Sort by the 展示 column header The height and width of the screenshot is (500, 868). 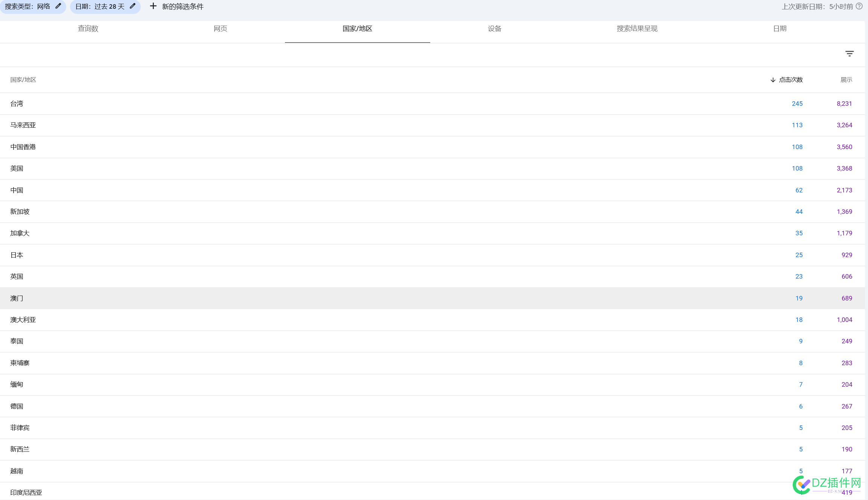(x=846, y=80)
